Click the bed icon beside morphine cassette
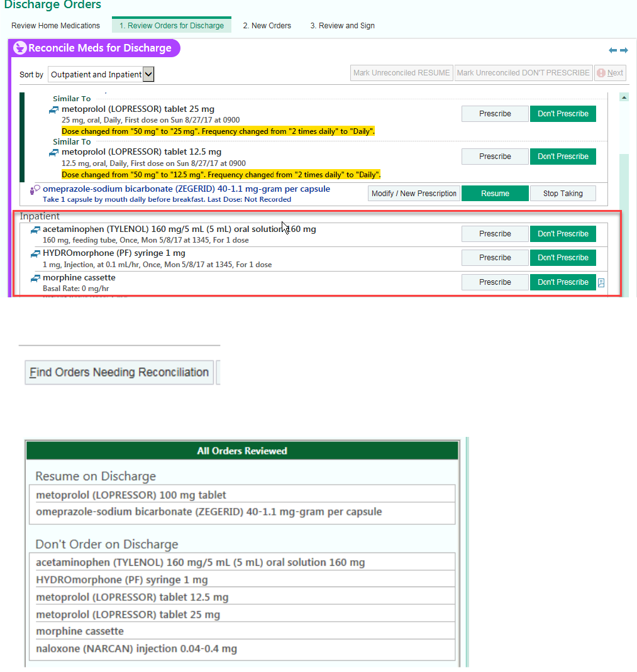Viewport: 637px width, 672px height. coord(36,278)
